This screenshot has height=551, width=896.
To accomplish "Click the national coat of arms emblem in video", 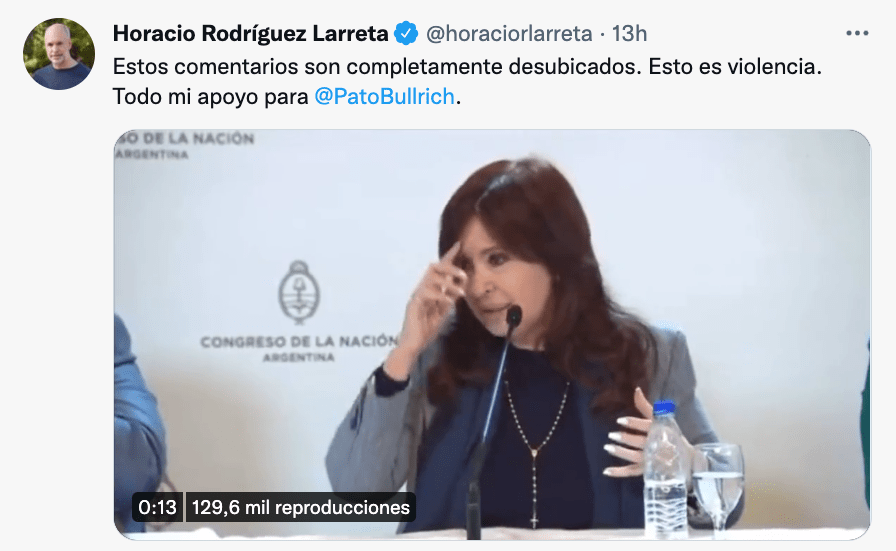I will click(x=298, y=292).
